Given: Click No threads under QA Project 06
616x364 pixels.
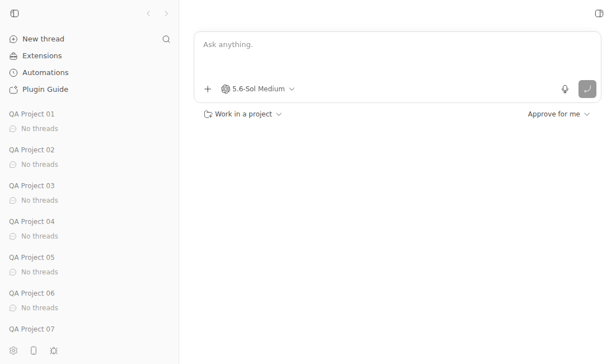Looking at the screenshot, I should pos(34,308).
